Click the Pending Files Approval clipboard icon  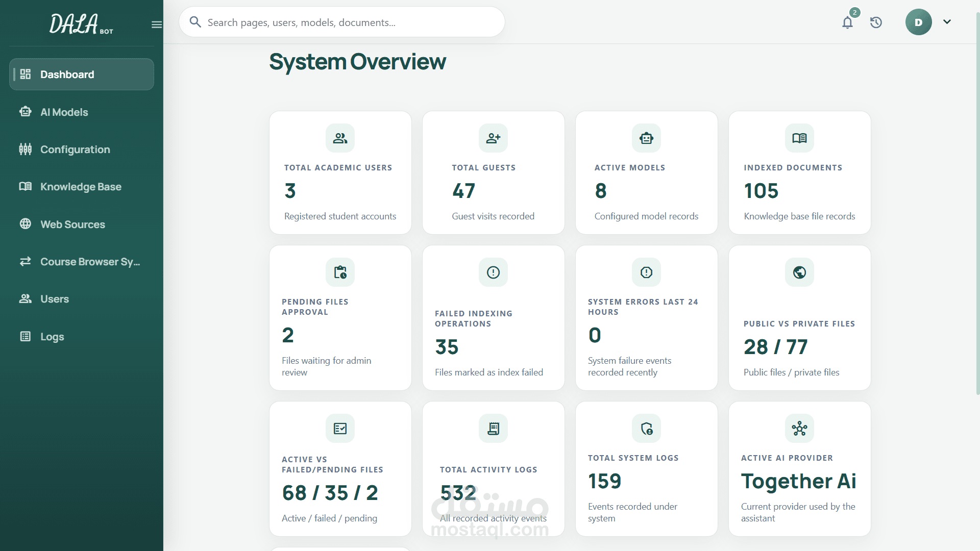pyautogui.click(x=340, y=272)
